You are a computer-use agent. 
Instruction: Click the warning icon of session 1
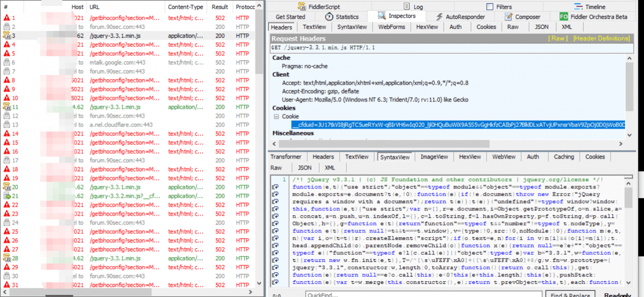[7, 18]
